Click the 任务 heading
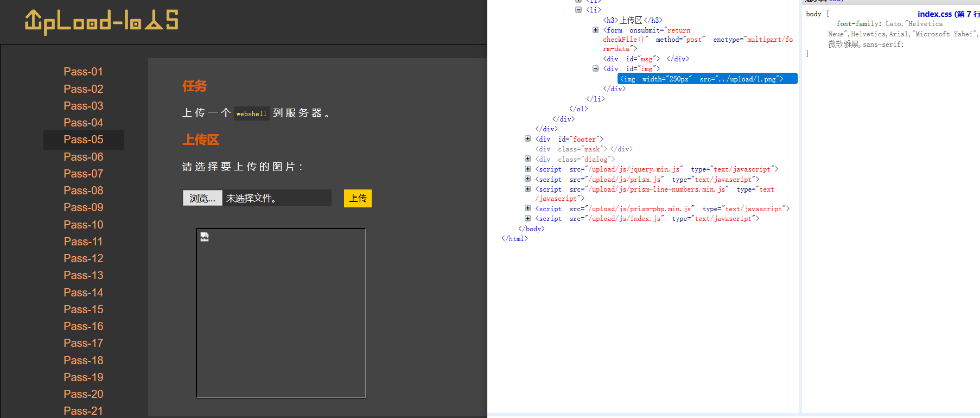Viewport: 980px width, 418px height. pyautogui.click(x=194, y=86)
